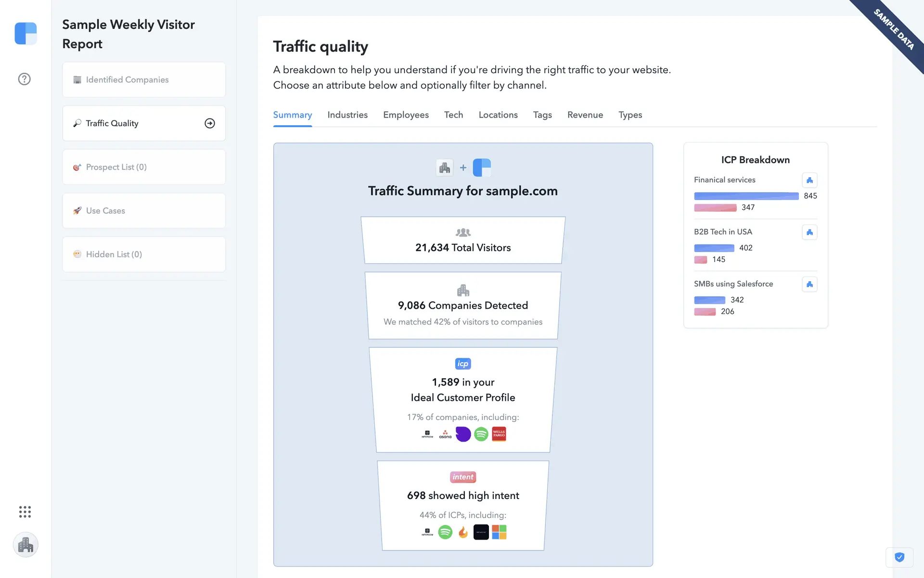
Task: Click the B2B Tech in USA building icon
Action: (x=809, y=232)
